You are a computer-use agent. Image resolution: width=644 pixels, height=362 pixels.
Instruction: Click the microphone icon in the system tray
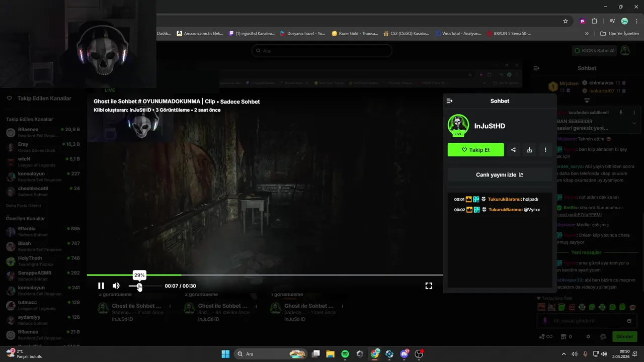click(585, 354)
